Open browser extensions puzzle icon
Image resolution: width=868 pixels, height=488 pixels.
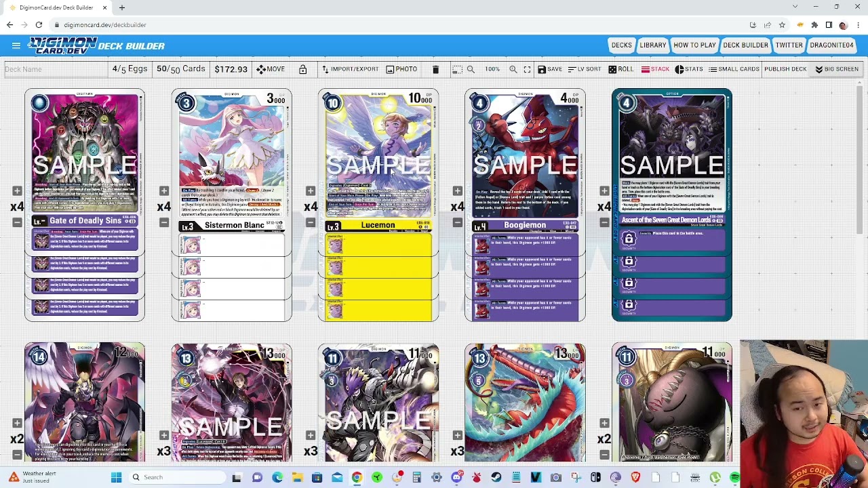pos(814,25)
